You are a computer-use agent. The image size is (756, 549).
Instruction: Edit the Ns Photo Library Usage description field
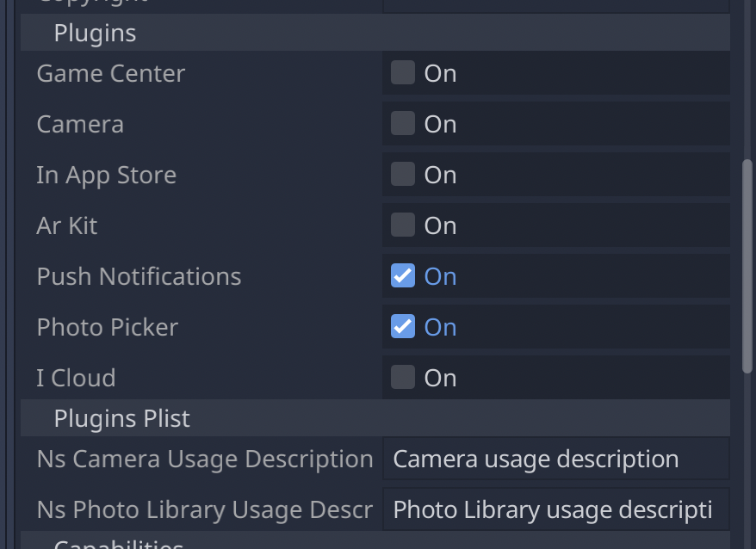click(555, 509)
